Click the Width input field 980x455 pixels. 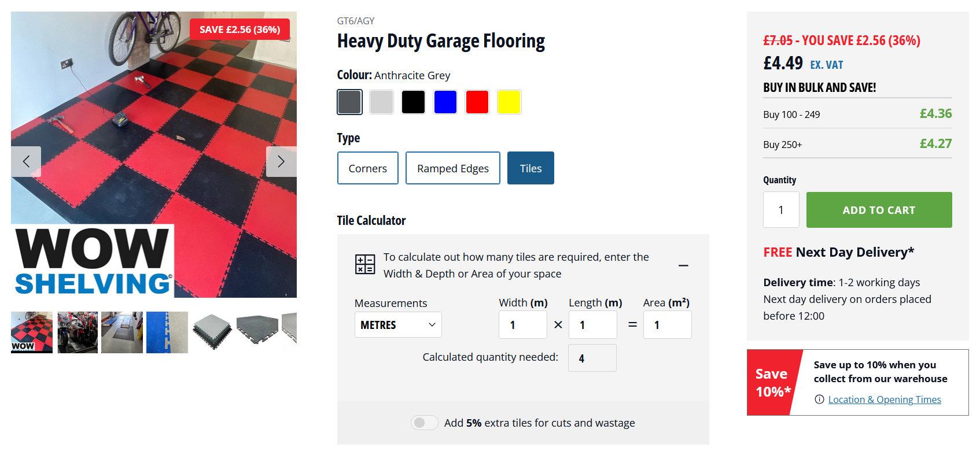pyautogui.click(x=522, y=324)
